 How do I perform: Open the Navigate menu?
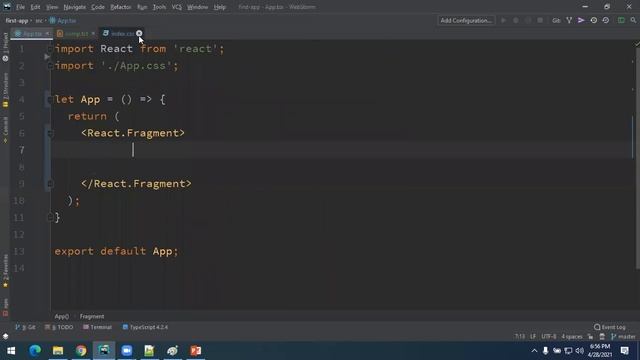(75, 7)
